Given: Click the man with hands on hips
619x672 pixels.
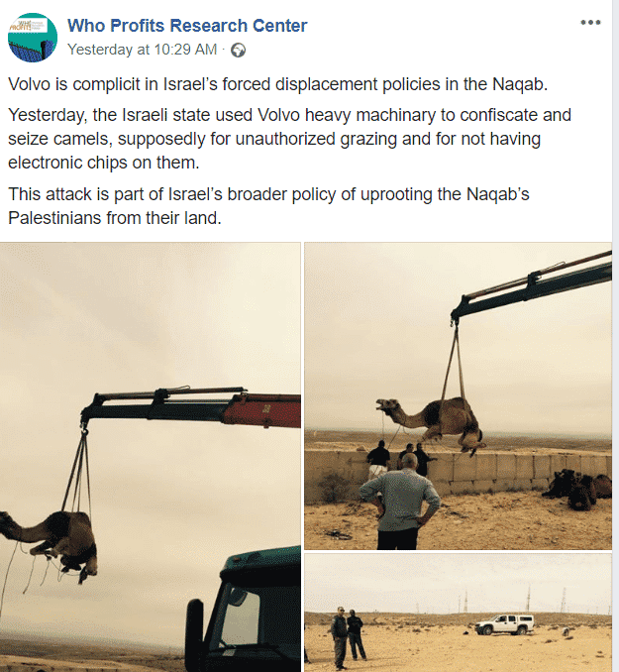Looking at the screenshot, I should 400,502.
